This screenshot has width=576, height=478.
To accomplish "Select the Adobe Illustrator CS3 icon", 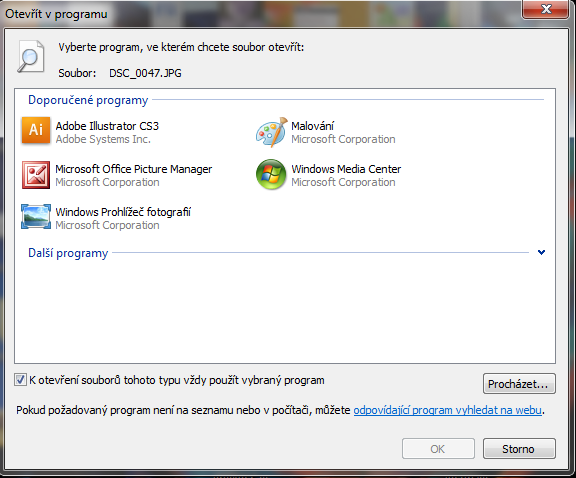I will [36, 130].
